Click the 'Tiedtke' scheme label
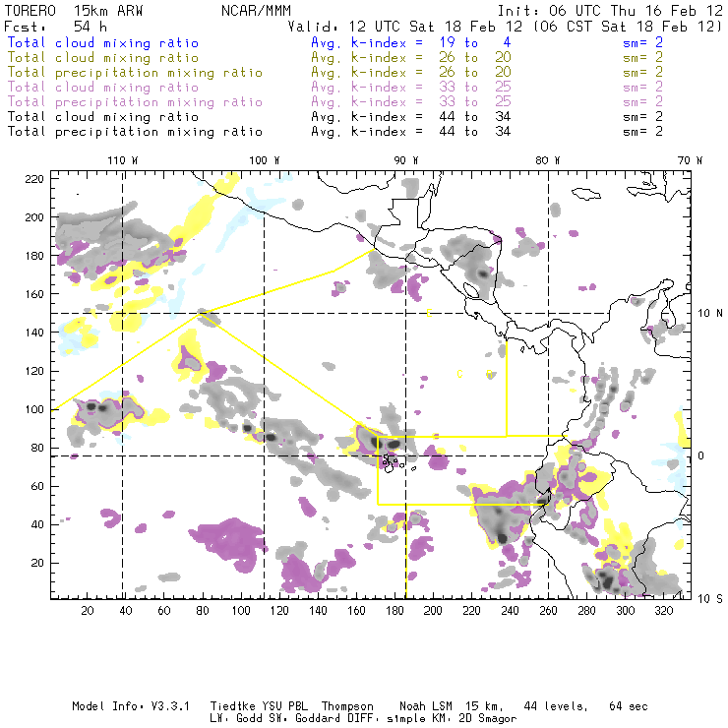 232,706
